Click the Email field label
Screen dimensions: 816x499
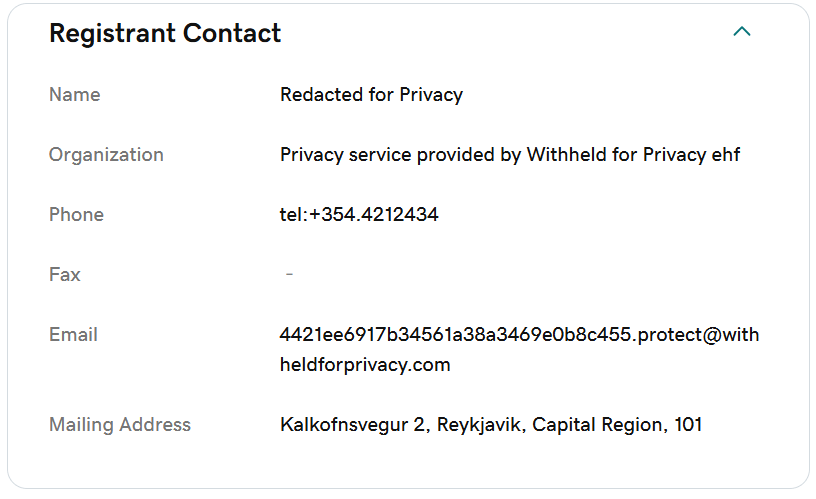click(x=73, y=335)
